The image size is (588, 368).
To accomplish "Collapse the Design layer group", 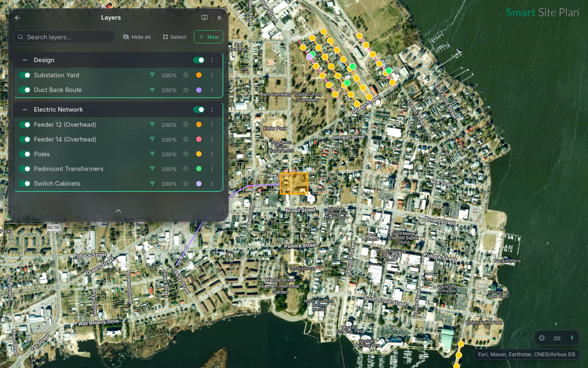I will point(25,60).
